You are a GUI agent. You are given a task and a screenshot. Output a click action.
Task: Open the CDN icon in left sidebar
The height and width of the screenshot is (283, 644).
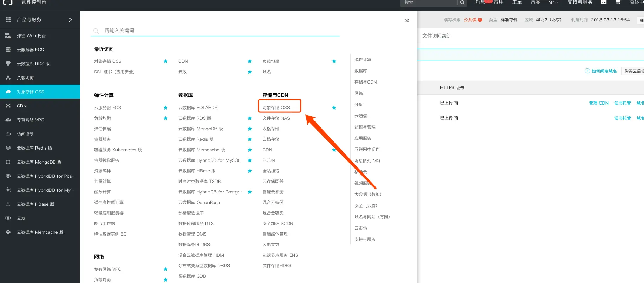pyautogui.click(x=8, y=106)
